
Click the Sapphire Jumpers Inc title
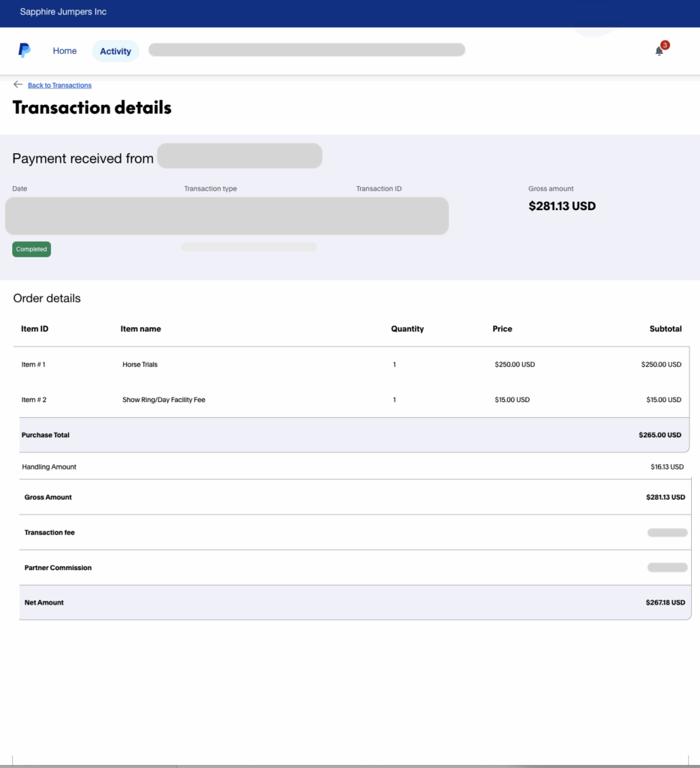click(63, 12)
